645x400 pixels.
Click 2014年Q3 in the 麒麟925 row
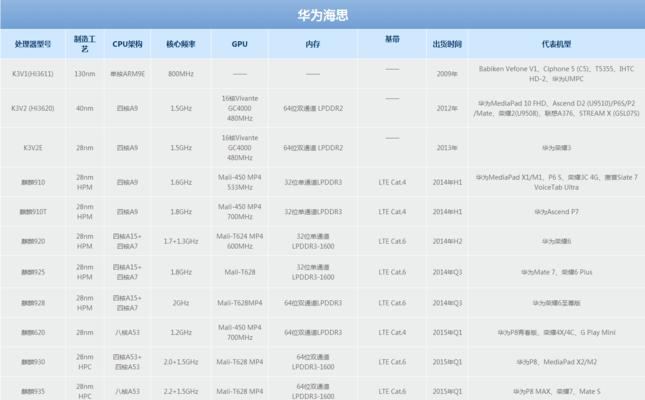tap(447, 272)
